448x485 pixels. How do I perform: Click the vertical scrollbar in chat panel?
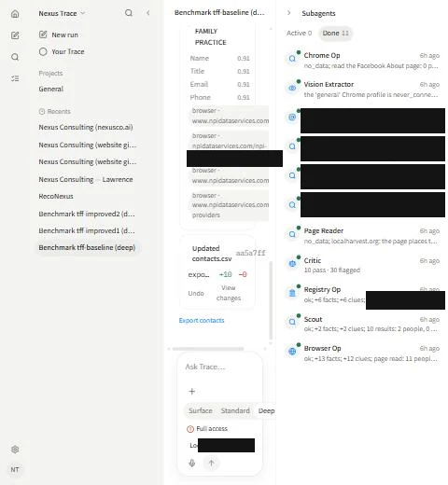pos(271,300)
